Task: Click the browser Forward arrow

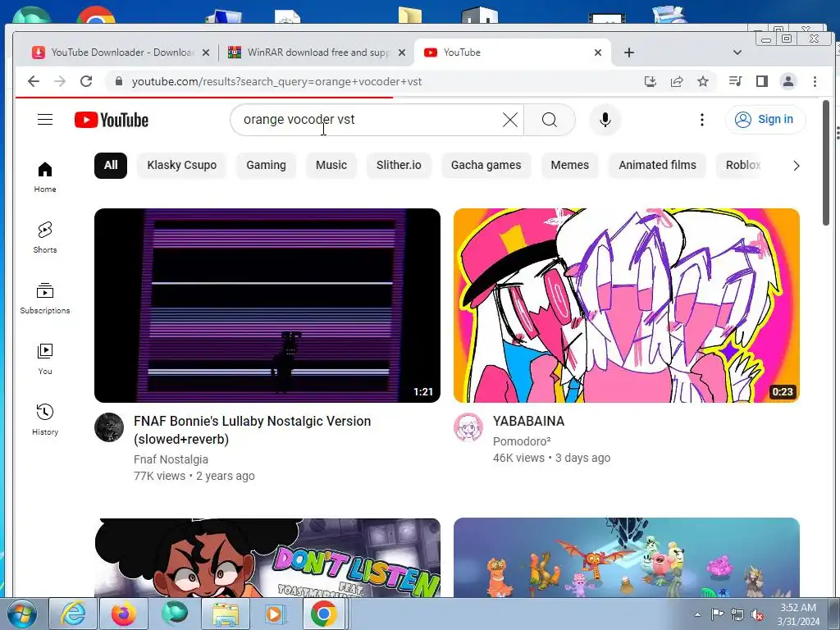Action: point(60,81)
